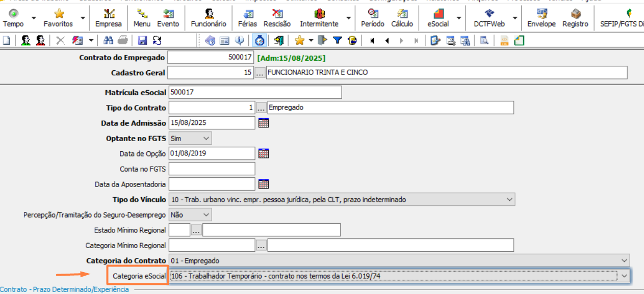Open the Cálculo tool
This screenshot has height=294, width=644.
pyautogui.click(x=402, y=18)
